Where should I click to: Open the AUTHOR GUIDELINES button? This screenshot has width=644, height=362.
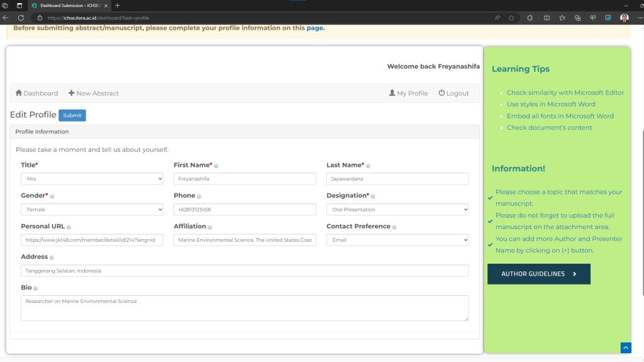[x=538, y=274]
